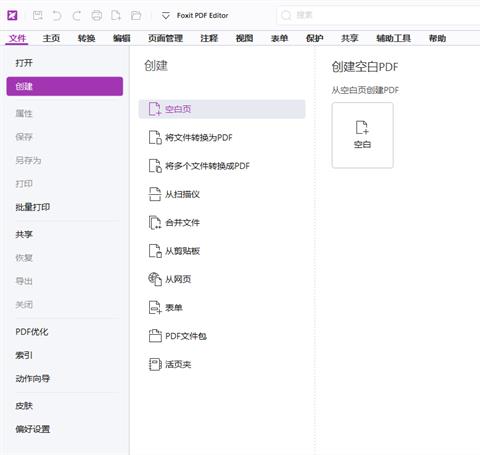This screenshot has width=480, height=455.
Task: Click the search magnifier icon
Action: 286,15
